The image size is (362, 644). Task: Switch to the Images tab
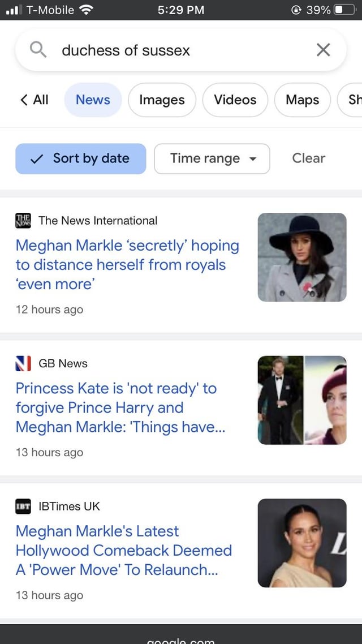click(x=162, y=100)
